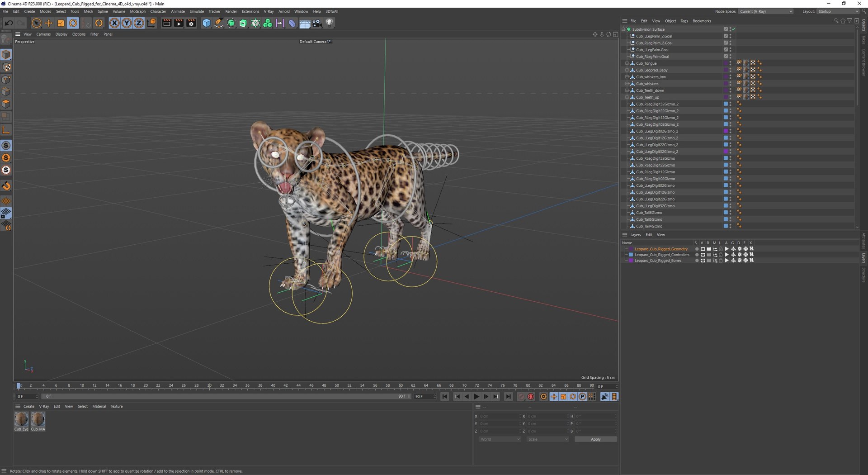The width and height of the screenshot is (868, 475).
Task: Toggle visibility eye of Leopard_Cub_Rigged_Geometry layer
Action: [x=703, y=249]
